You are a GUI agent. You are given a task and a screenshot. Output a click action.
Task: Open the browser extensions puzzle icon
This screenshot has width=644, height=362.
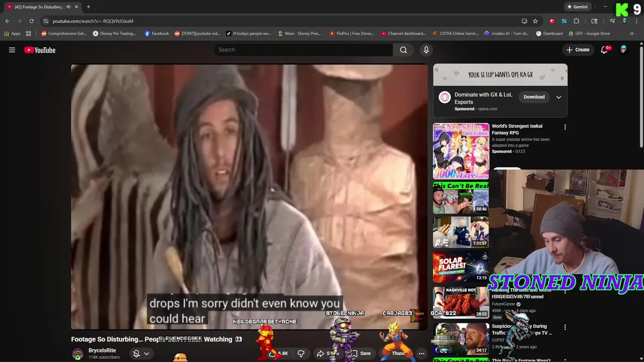pyautogui.click(x=577, y=21)
